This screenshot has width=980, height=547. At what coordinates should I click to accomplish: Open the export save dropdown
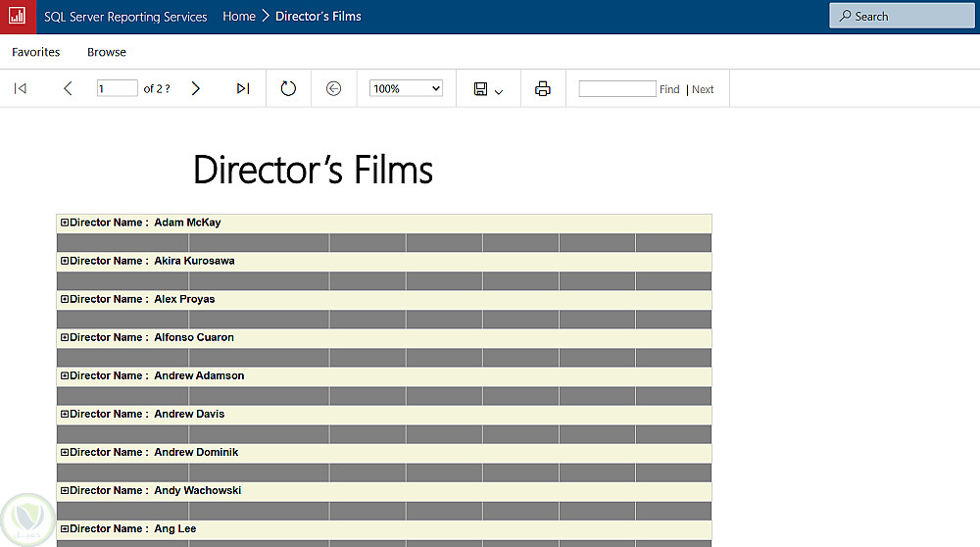[488, 89]
